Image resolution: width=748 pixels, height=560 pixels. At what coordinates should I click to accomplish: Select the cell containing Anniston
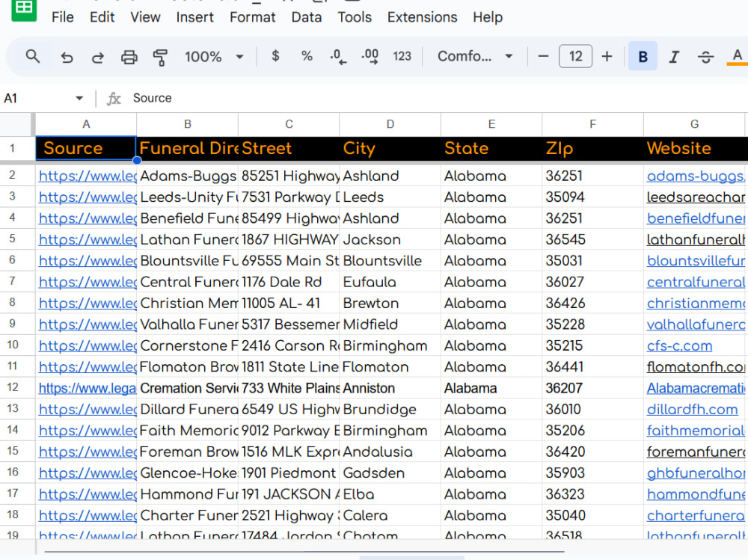(x=390, y=388)
